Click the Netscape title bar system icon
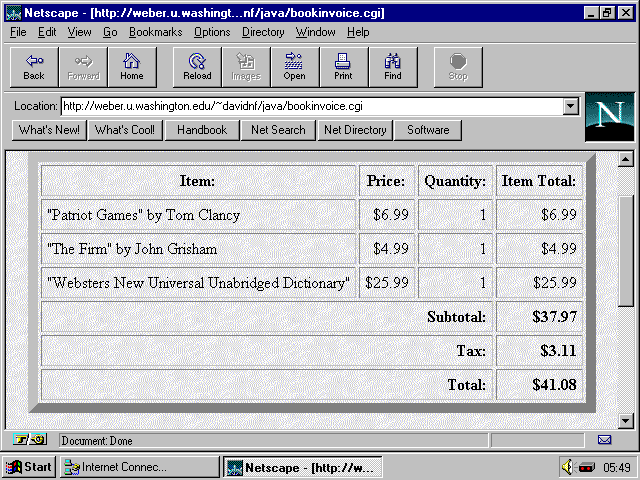640x480 pixels. (x=13, y=13)
